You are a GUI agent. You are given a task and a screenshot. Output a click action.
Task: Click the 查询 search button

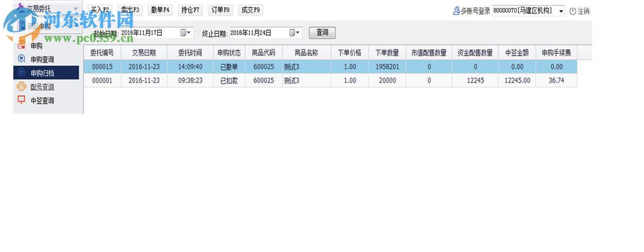tap(322, 33)
